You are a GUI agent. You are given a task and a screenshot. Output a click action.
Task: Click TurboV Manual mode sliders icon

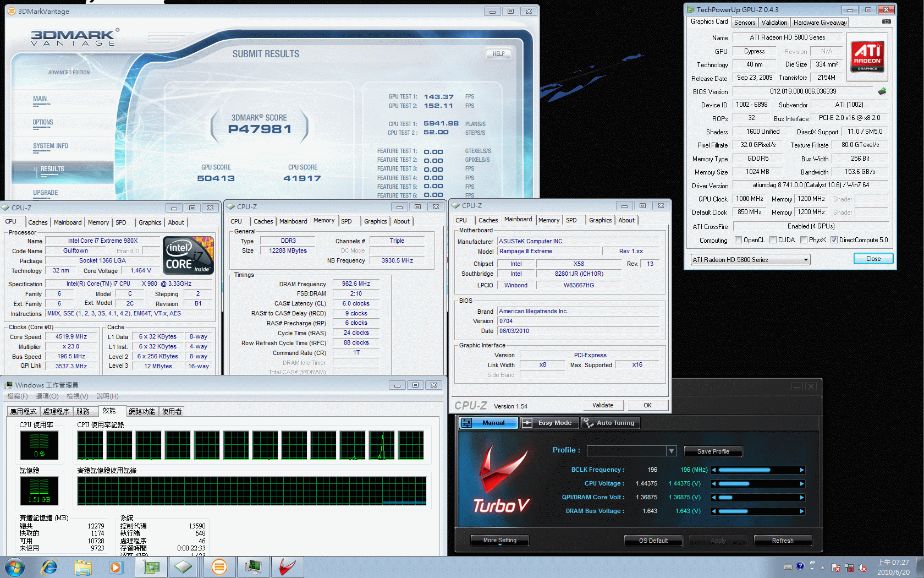click(467, 423)
